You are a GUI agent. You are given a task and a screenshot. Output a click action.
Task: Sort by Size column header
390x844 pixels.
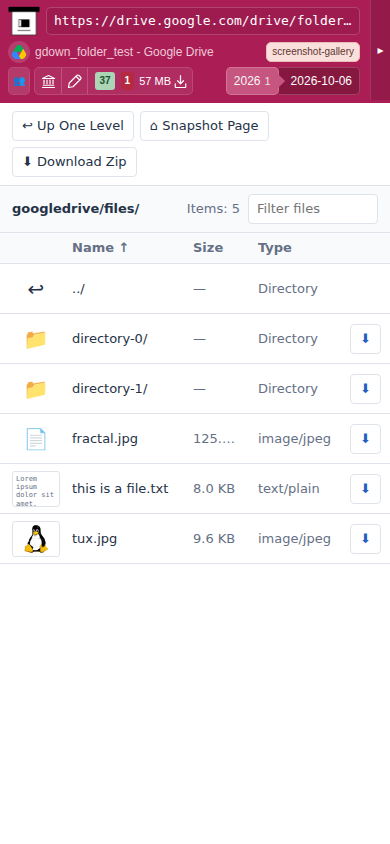(208, 248)
